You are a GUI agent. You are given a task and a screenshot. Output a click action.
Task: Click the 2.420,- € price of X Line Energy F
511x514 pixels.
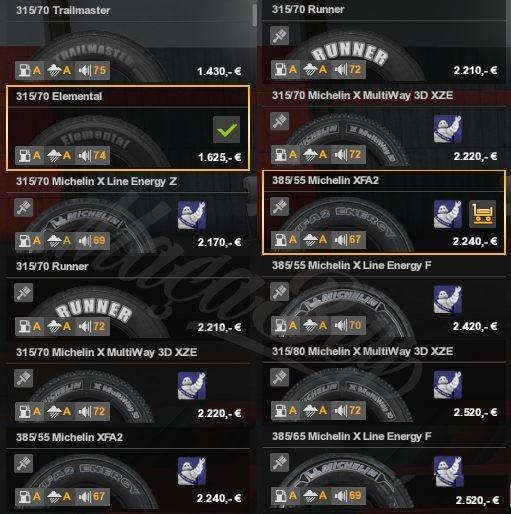click(475, 326)
